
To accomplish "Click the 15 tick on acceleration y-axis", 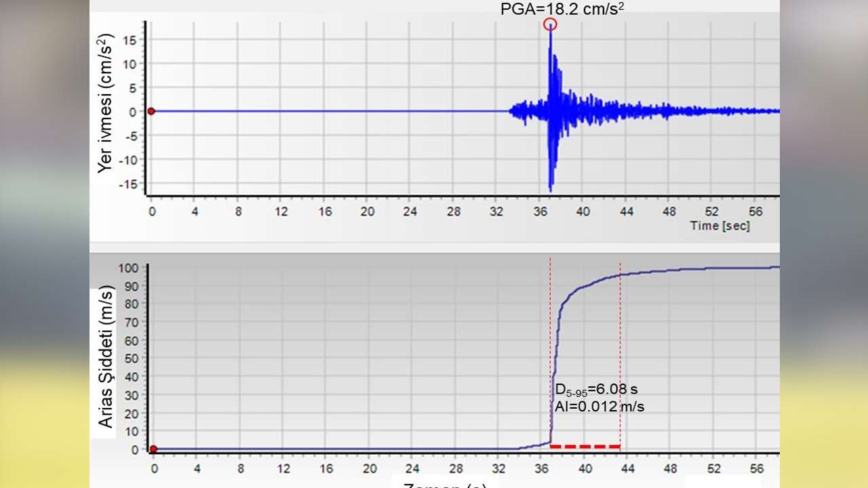I will pos(133,40).
